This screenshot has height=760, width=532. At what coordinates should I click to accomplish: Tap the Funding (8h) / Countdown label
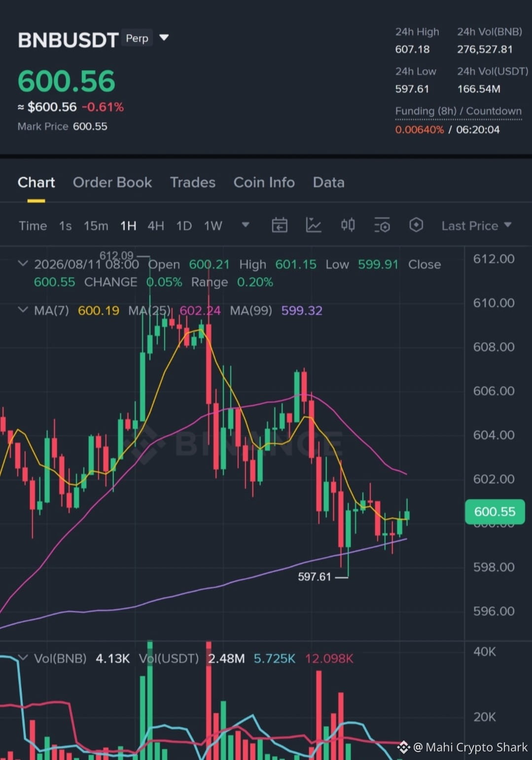[x=458, y=111]
